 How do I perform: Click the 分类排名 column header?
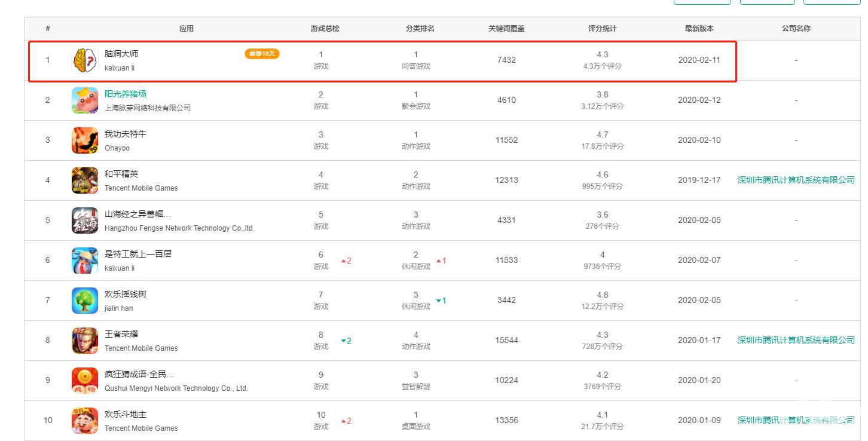coord(420,29)
